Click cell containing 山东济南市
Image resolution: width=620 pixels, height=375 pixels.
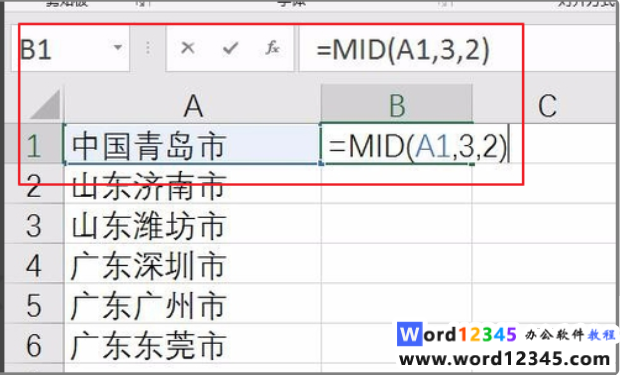pos(193,184)
